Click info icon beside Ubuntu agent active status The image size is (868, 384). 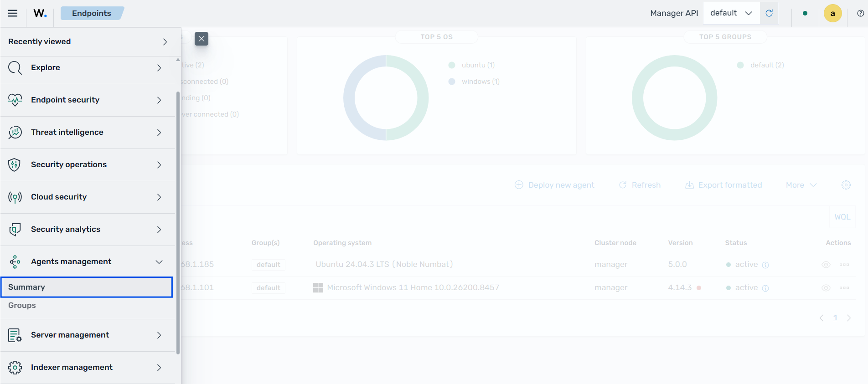765,265
